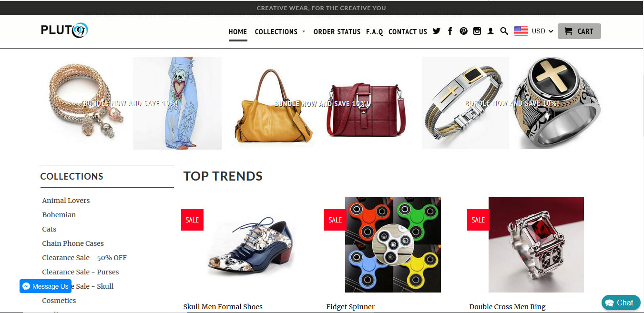This screenshot has height=313, width=644.
Task: Open the F.A.Q menu item
Action: point(375,32)
